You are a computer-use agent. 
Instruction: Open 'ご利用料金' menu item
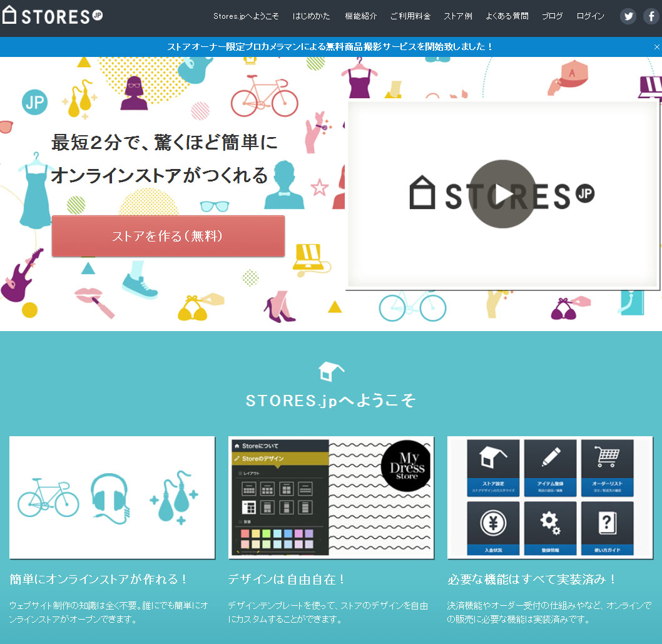pos(410,16)
